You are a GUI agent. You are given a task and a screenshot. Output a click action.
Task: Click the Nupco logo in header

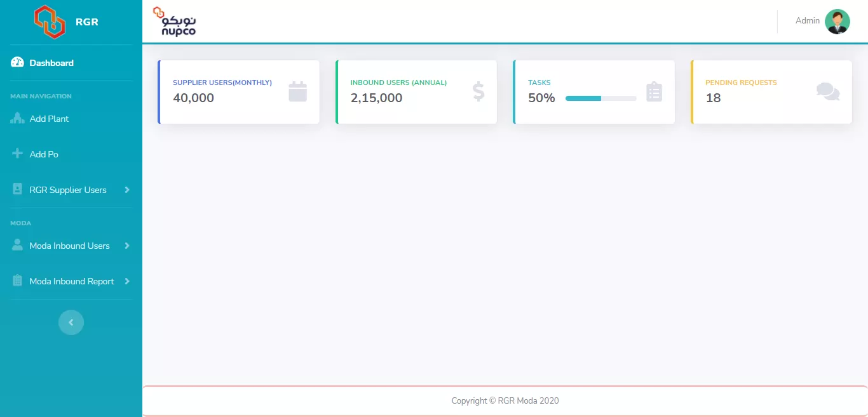[x=175, y=22]
